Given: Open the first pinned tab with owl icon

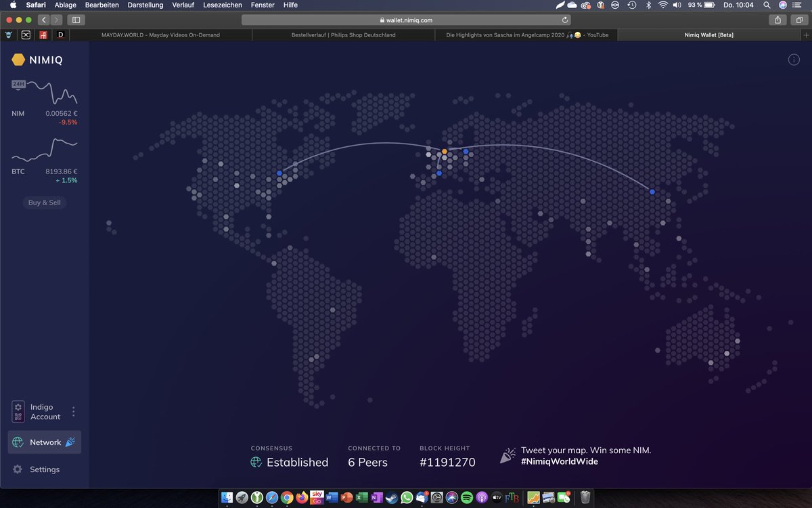Looking at the screenshot, I should tap(8, 35).
